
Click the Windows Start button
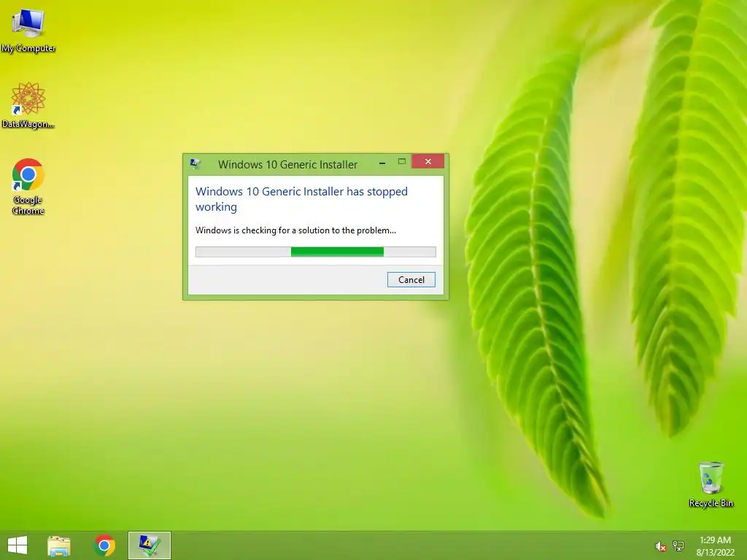point(18,545)
